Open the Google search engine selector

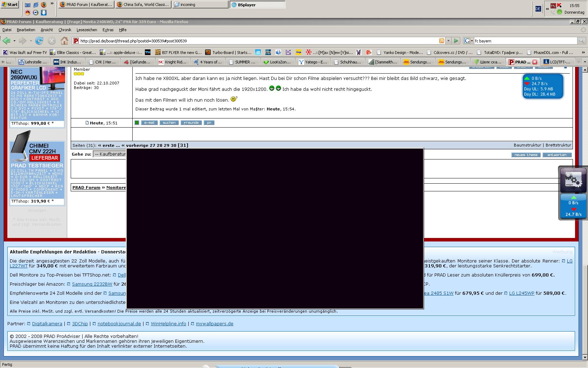click(468, 41)
